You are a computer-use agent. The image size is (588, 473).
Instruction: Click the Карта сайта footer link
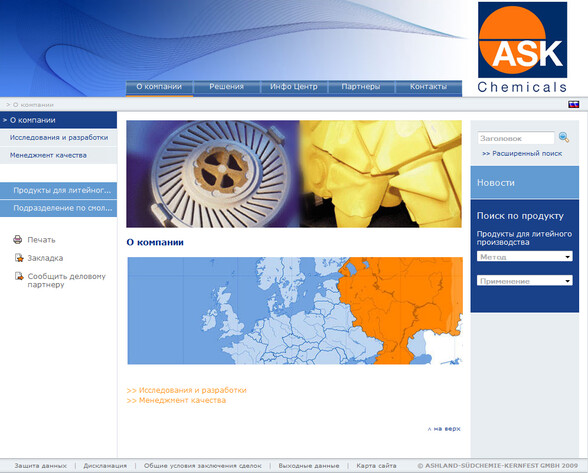[376, 465]
